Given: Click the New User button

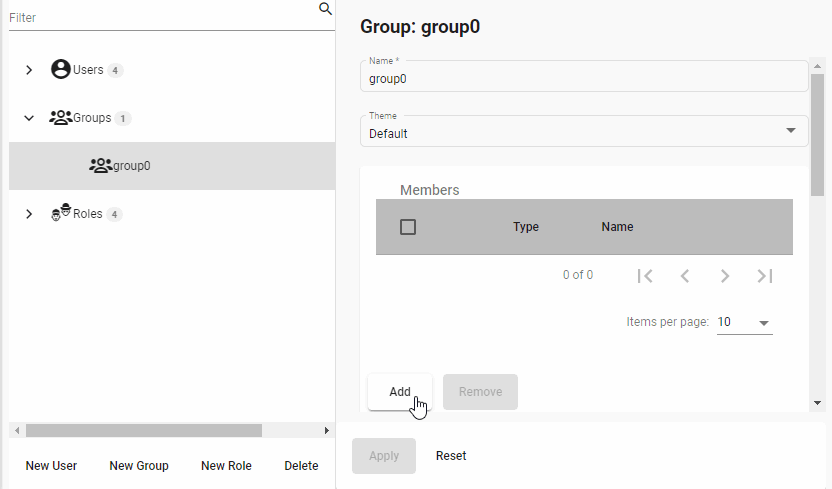Looking at the screenshot, I should click(x=51, y=466).
